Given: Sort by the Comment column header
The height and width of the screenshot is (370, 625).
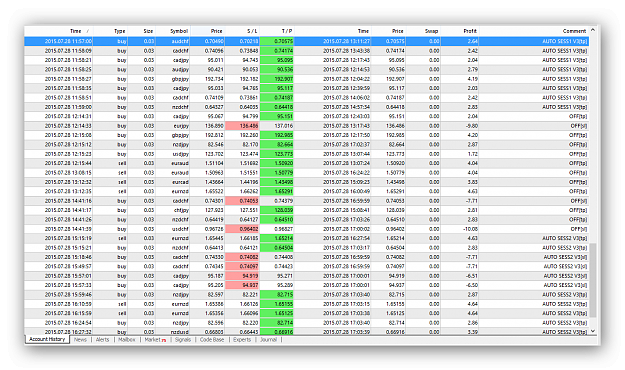Looking at the screenshot, I should pos(534,31).
